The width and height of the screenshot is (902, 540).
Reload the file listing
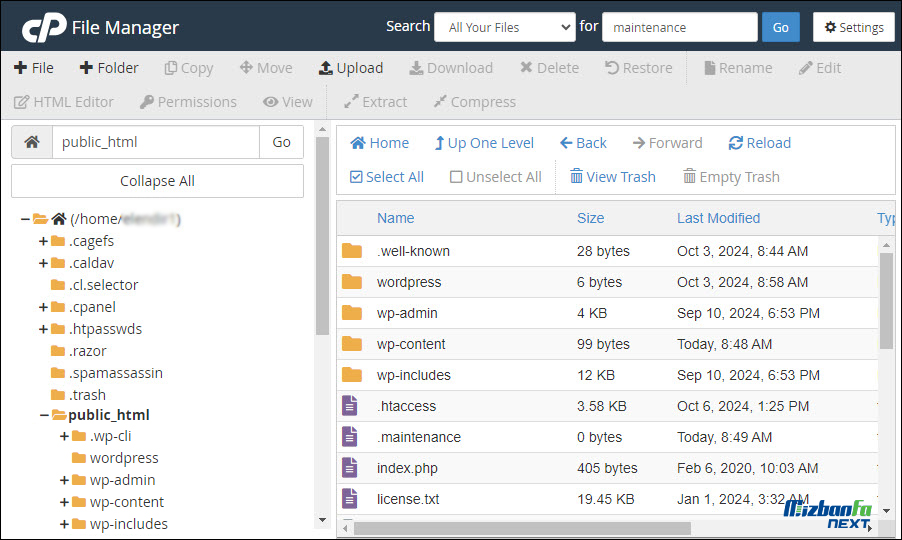[x=760, y=143]
